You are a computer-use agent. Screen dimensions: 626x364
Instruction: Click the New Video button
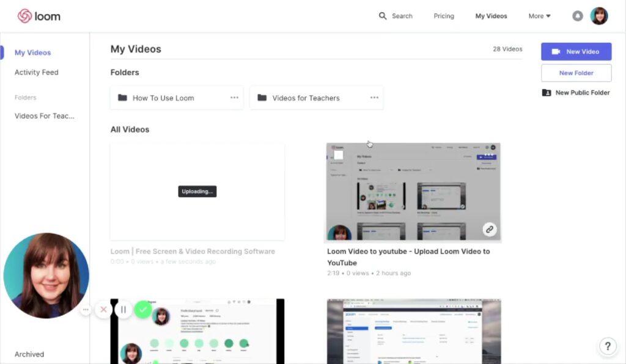pyautogui.click(x=576, y=51)
